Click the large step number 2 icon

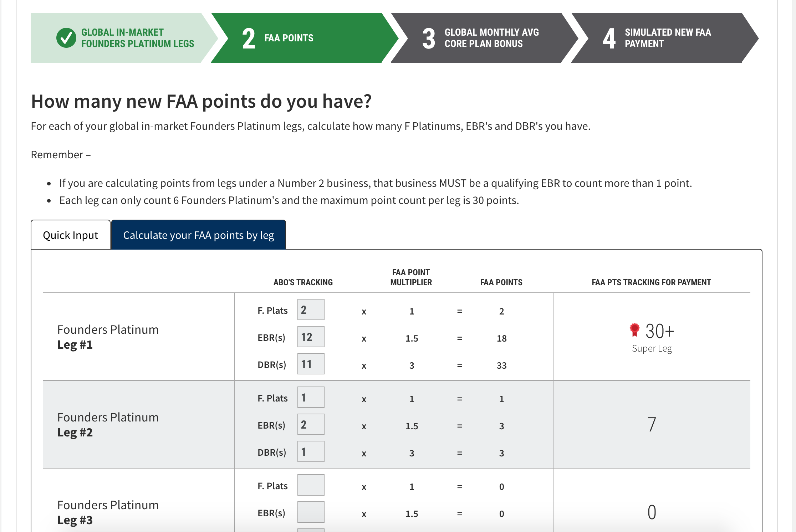(x=249, y=39)
